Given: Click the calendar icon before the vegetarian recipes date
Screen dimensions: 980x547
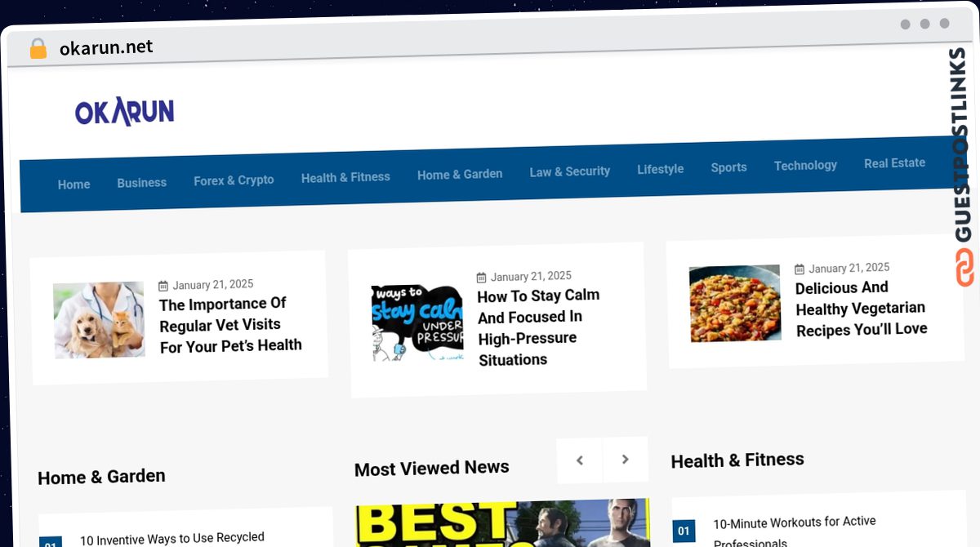Looking at the screenshot, I should pos(800,269).
